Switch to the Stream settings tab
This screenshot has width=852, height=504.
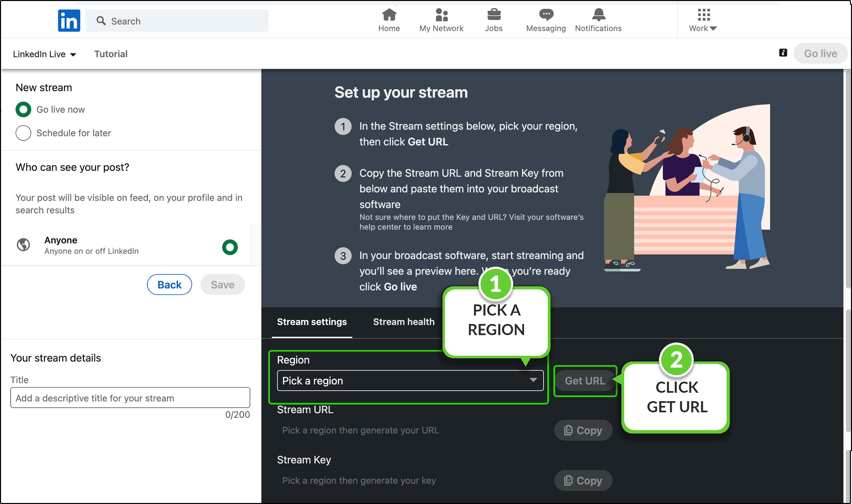pos(312,322)
